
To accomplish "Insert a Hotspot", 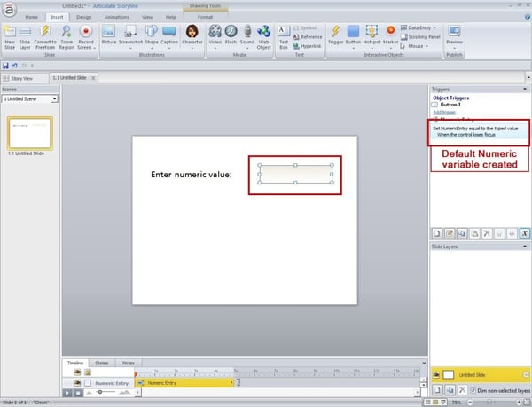I will (372, 36).
